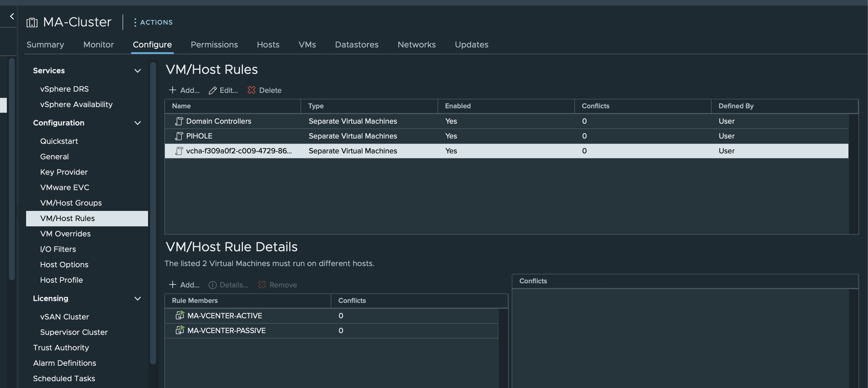This screenshot has height=388, width=868.
Task: Click the PIHOLE rule icon
Action: point(179,136)
